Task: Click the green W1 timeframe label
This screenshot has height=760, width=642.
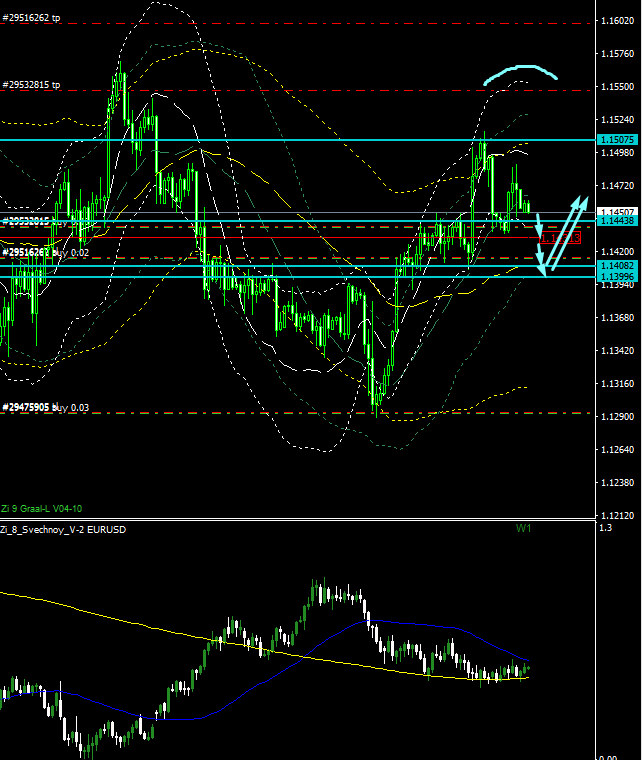Action: click(x=523, y=528)
